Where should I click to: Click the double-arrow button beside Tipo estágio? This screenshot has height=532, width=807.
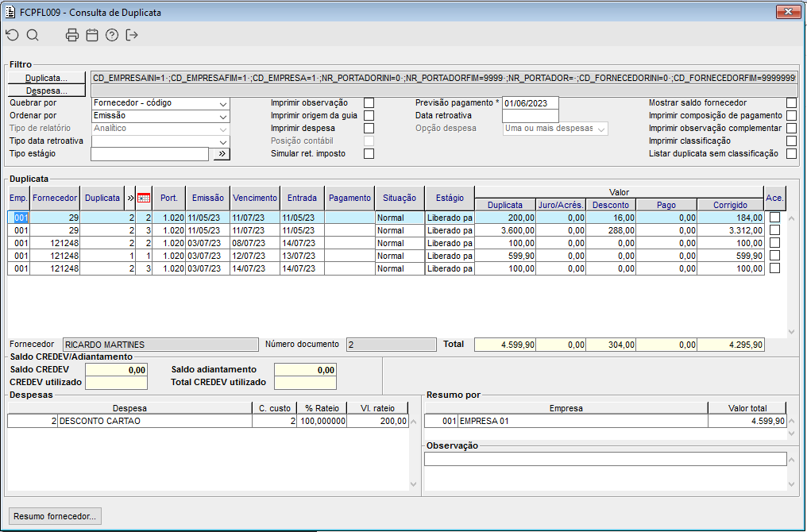[221, 154]
